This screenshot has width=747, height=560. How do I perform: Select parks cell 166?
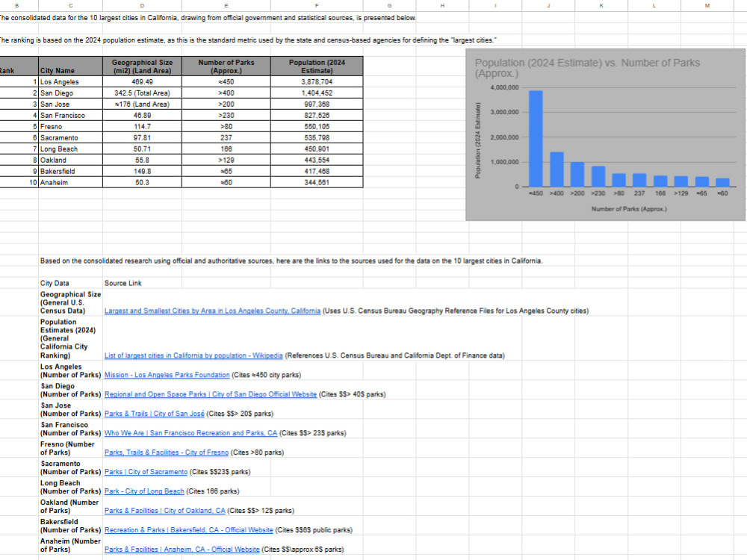click(226, 149)
